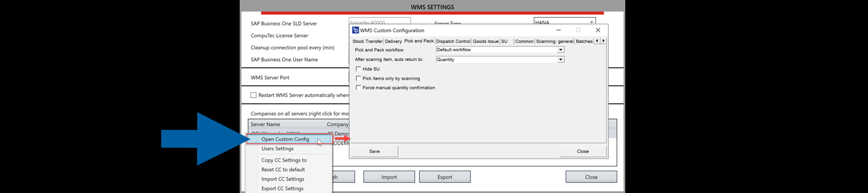Click the SAP Business One SLD Server label
The image size is (868, 193).
(x=284, y=24)
